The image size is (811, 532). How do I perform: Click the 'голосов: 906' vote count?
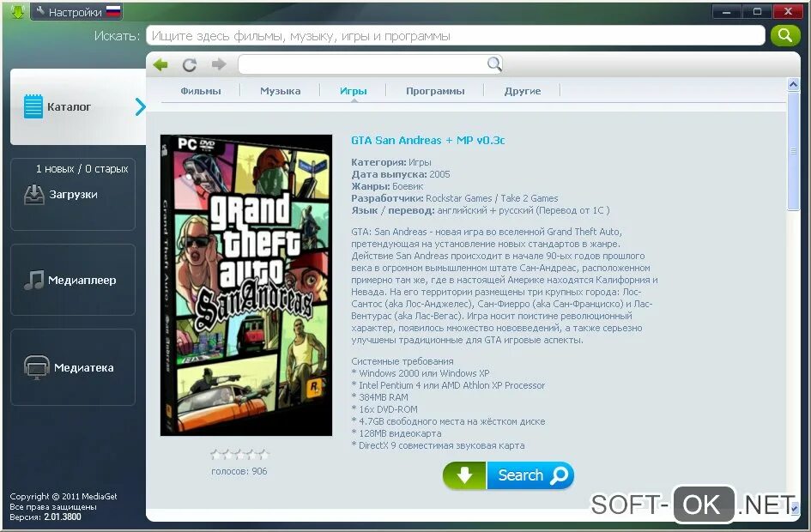[239, 471]
